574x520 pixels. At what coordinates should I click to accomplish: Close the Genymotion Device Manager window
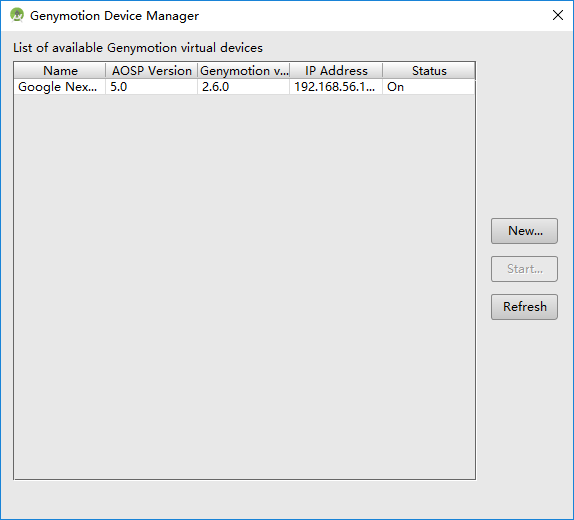coord(558,15)
